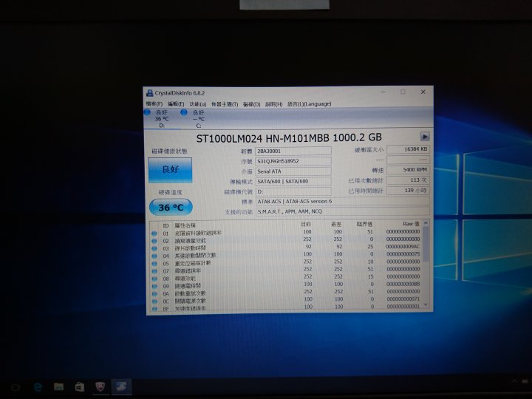Click status dot of attribute 0C row

pyautogui.click(x=154, y=301)
